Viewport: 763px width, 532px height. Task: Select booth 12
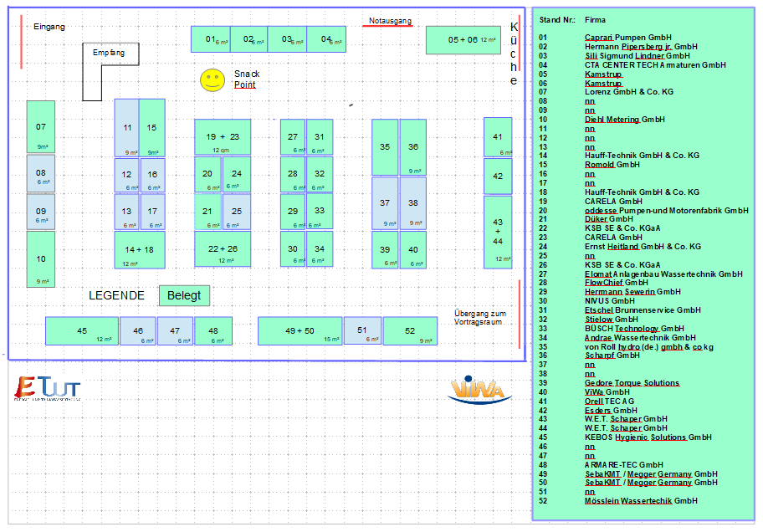pyautogui.click(x=127, y=175)
